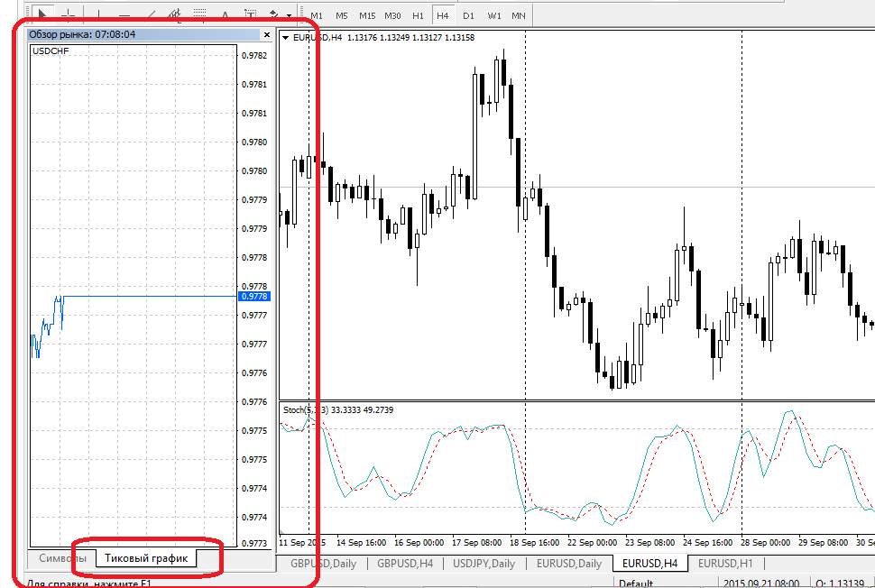Switch to USDJPY,Daily chart tab

coord(484,564)
